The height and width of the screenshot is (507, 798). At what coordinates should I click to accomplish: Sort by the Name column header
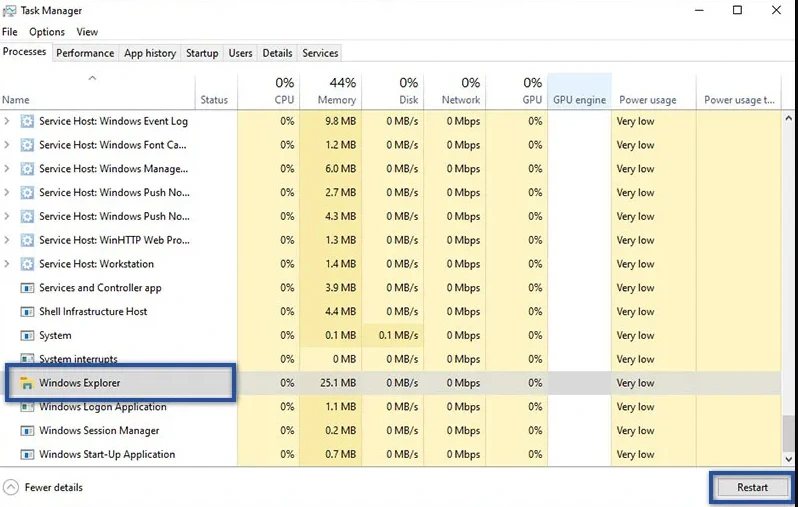pyautogui.click(x=97, y=92)
